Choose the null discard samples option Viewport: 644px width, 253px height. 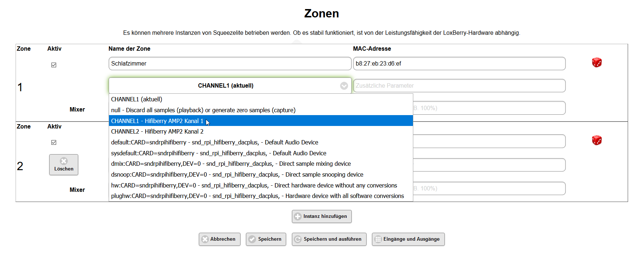click(x=203, y=110)
